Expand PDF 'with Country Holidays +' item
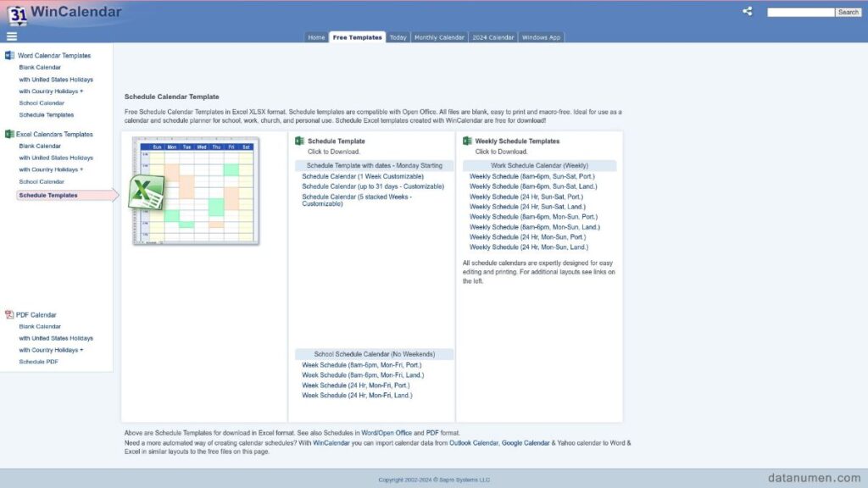Screen dimensions: 868x488 point(51,350)
